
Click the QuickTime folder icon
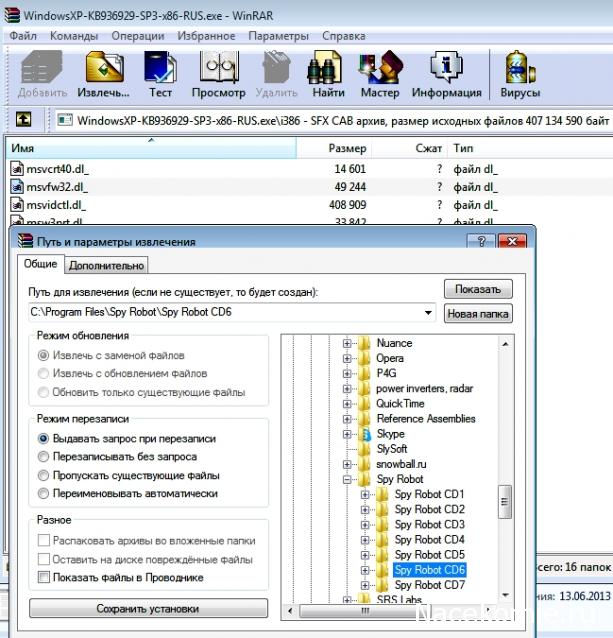tap(364, 404)
